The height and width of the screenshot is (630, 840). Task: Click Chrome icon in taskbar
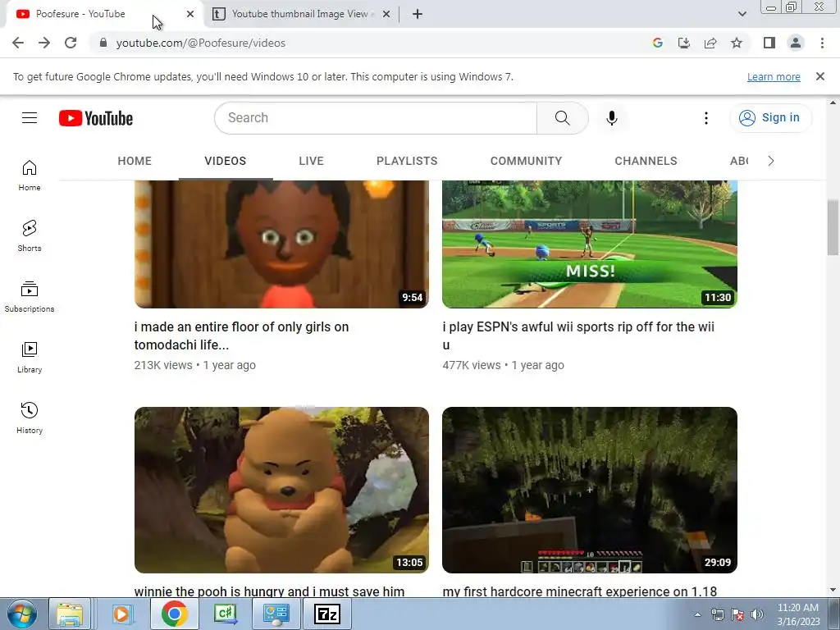[175, 614]
